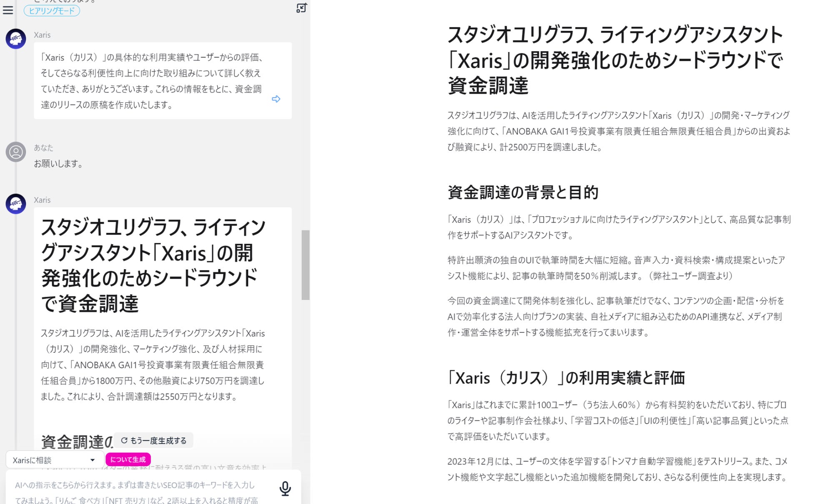Image resolution: width=813 pixels, height=504 pixels.
Task: Click the first Xaris avatar icon
Action: click(16, 39)
